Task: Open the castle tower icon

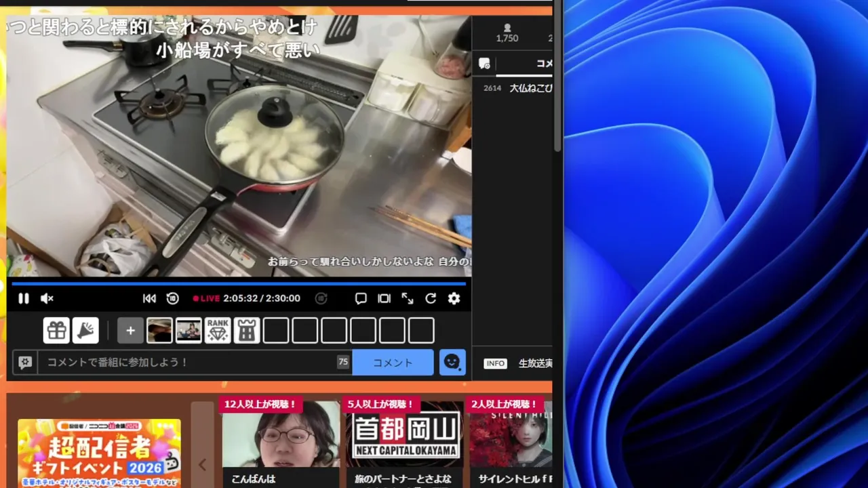Action: pos(247,331)
